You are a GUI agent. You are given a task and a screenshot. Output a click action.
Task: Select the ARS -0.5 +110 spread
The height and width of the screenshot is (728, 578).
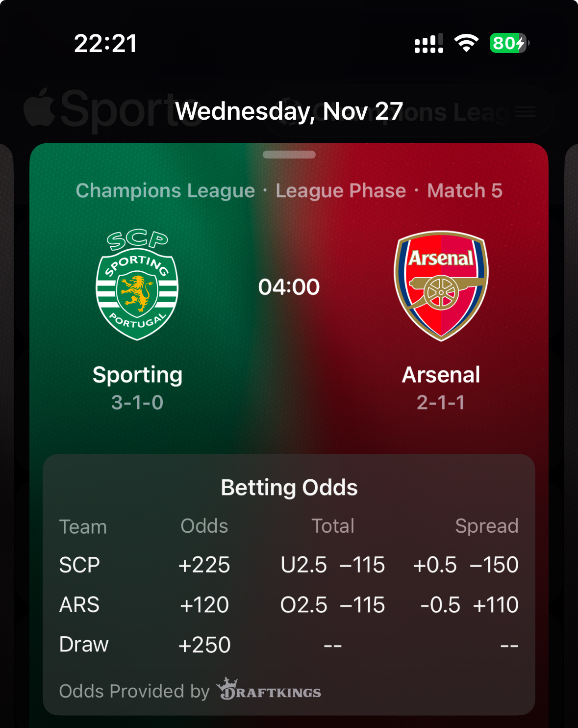(x=470, y=605)
